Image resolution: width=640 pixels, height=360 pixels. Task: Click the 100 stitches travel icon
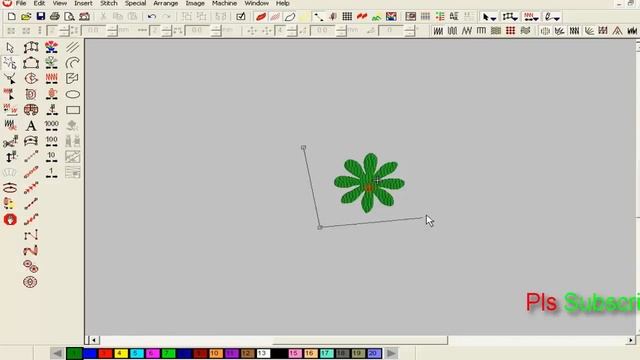pyautogui.click(x=51, y=141)
